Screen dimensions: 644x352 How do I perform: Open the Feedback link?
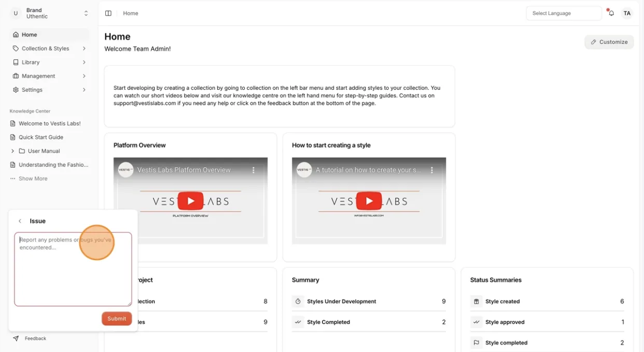tap(35, 339)
